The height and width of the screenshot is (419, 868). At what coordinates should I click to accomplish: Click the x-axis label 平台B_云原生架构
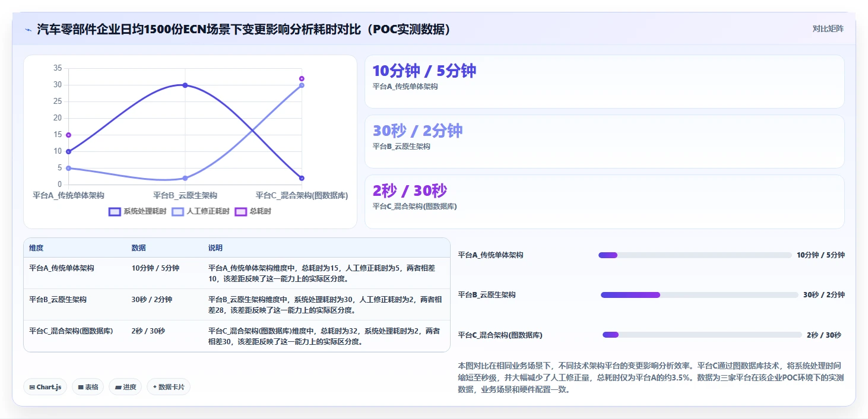tap(185, 195)
